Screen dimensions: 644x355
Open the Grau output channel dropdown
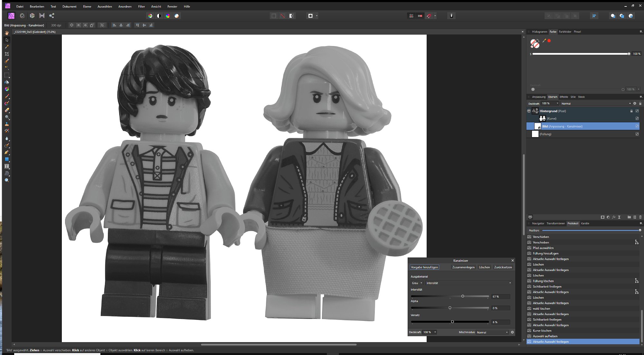click(417, 283)
